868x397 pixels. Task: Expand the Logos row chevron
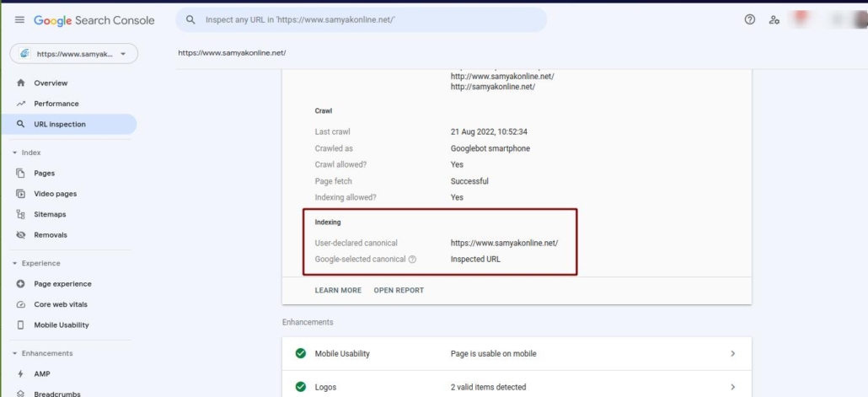pyautogui.click(x=733, y=387)
